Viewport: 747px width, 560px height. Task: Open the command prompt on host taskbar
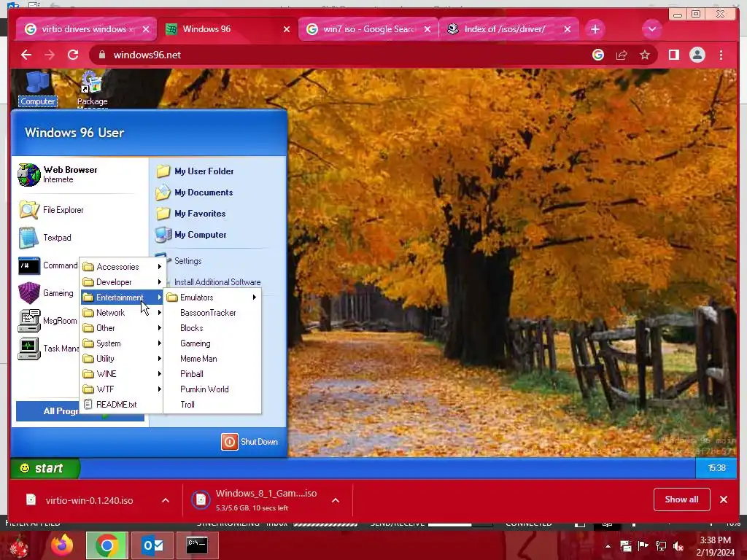point(196,545)
